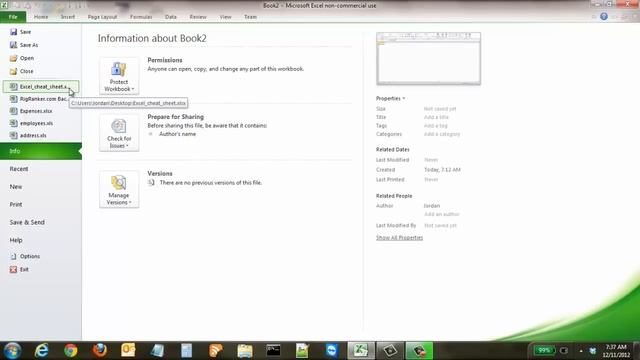640x360 pixels.
Task: Click Add a tag property field
Action: click(436, 126)
